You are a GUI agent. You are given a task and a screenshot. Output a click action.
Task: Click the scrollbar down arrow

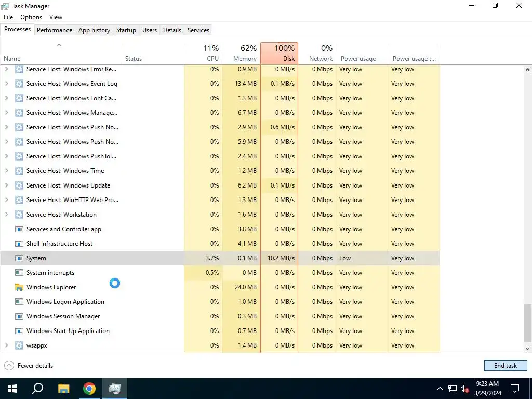pyautogui.click(x=527, y=349)
